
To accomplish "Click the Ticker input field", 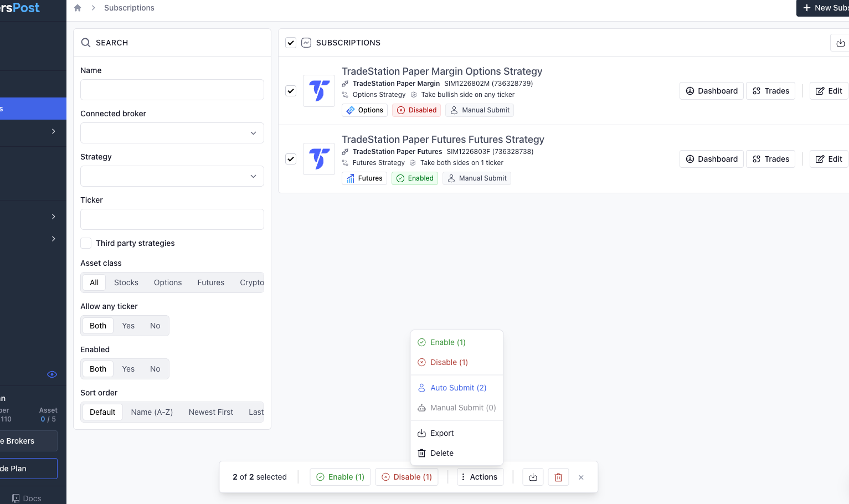I will click(x=172, y=219).
